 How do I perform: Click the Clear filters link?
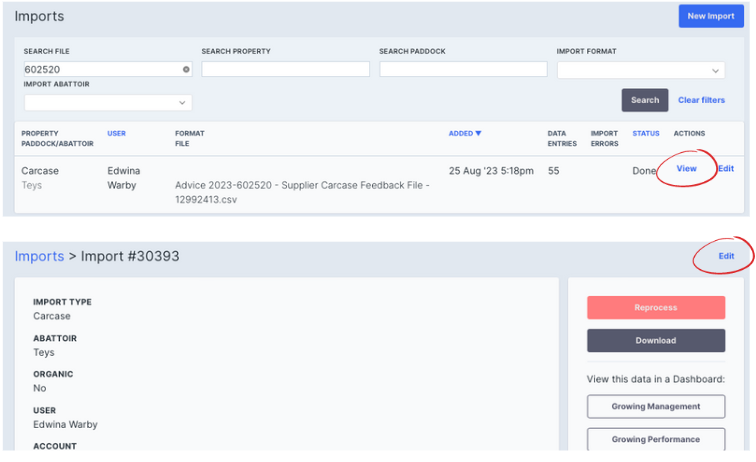click(701, 100)
